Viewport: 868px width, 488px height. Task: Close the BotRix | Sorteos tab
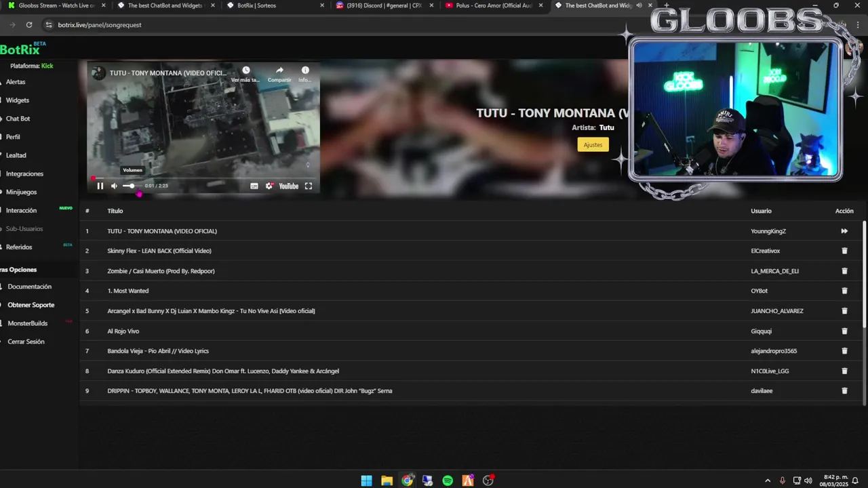tap(322, 5)
